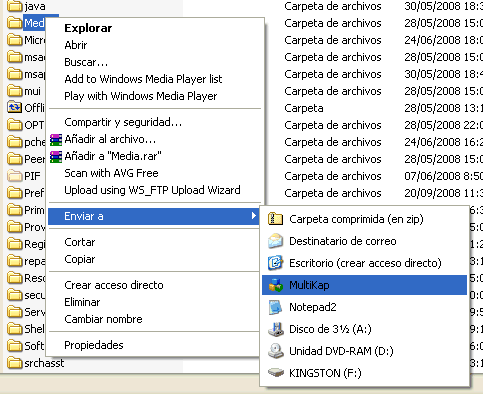Click the java folder icon
This screenshot has width=483, height=394.
[x=14, y=6]
